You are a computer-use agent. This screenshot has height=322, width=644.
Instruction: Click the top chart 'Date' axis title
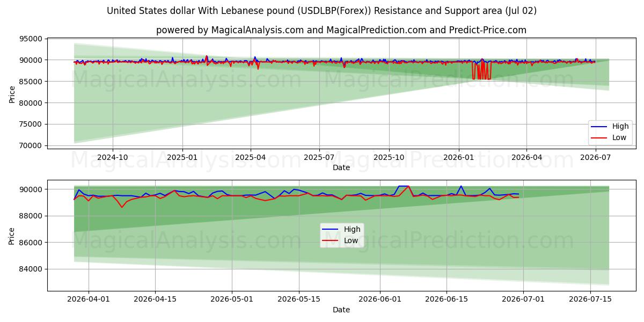point(341,167)
